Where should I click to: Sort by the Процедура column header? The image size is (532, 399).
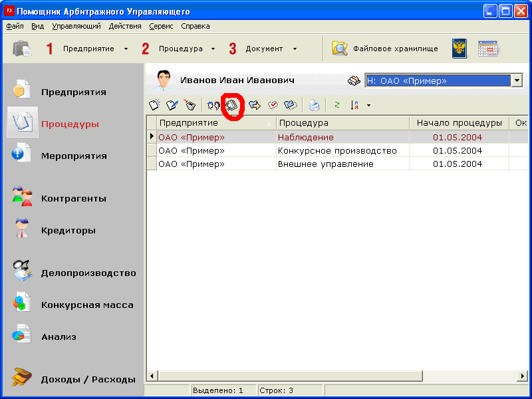point(342,123)
